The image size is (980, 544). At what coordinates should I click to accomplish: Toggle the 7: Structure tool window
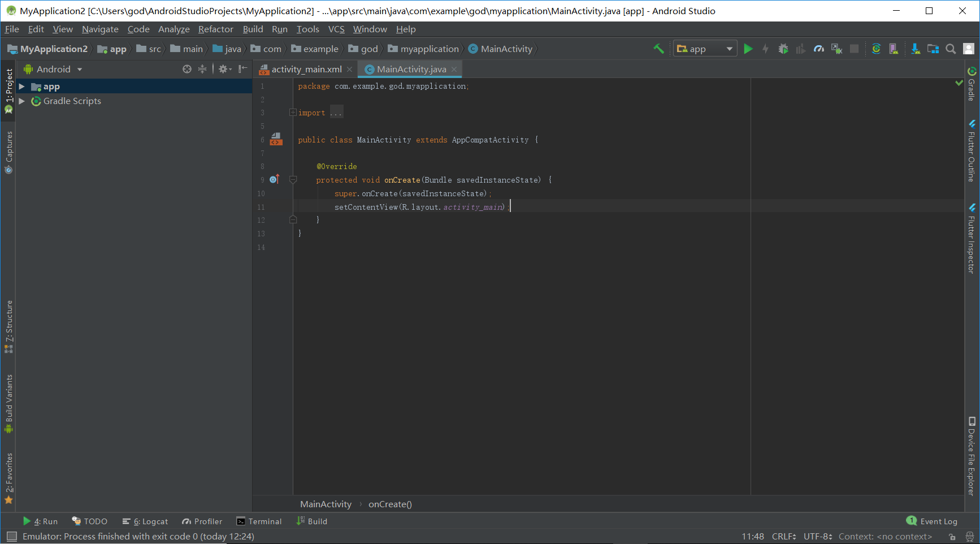(x=8, y=326)
